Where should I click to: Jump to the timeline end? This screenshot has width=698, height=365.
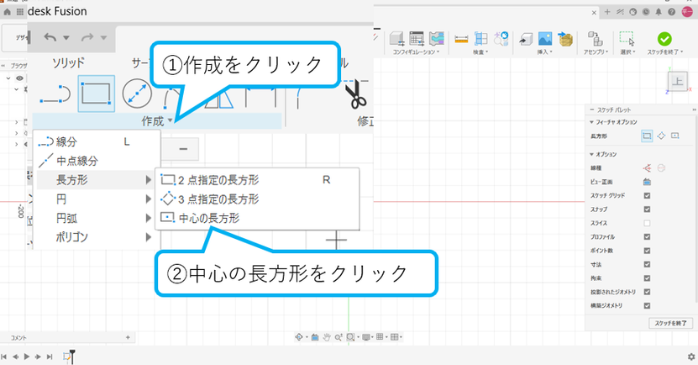[49, 357]
